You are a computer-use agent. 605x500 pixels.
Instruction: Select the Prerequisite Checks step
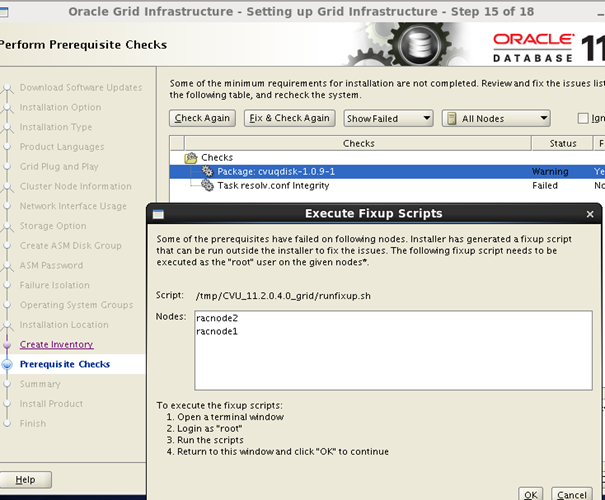tap(65, 364)
